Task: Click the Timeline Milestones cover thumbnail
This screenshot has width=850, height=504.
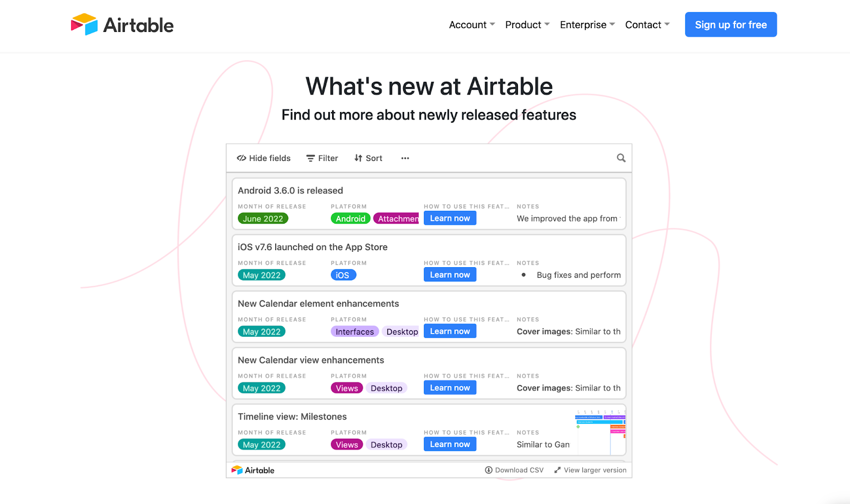Action: (x=600, y=432)
